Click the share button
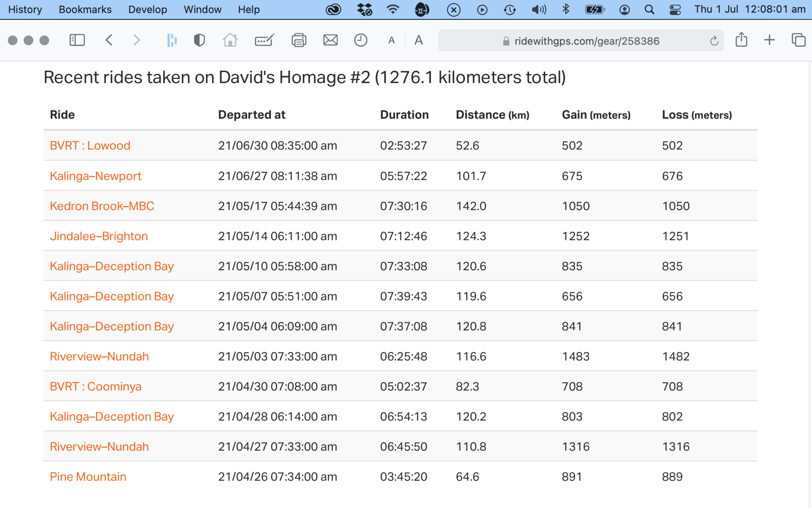Viewport: 812px width, 508px height. coord(741,40)
